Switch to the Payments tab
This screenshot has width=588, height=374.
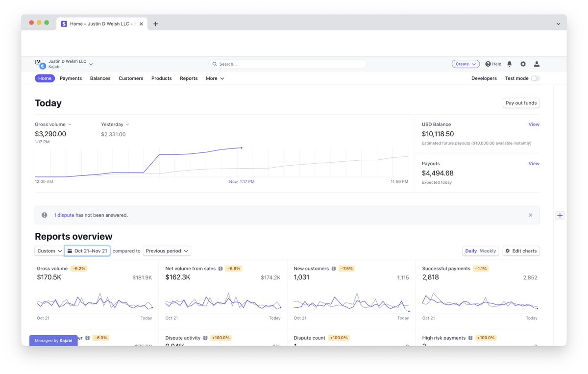[x=71, y=78]
